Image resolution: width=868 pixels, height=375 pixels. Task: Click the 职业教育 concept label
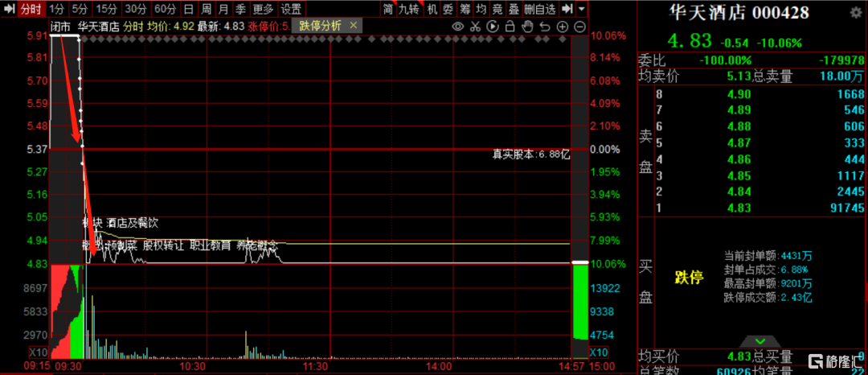[211, 245]
